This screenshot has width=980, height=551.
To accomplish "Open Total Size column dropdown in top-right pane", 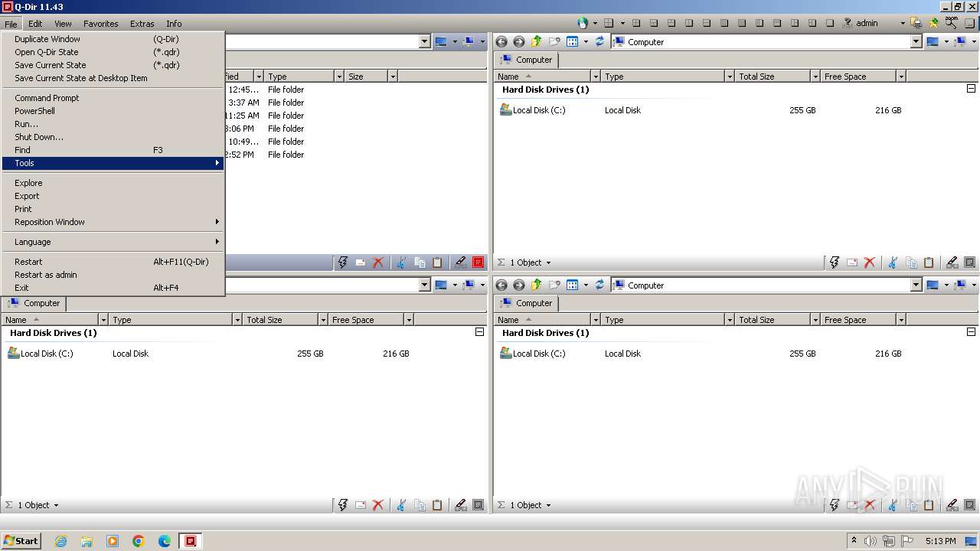I will click(815, 77).
